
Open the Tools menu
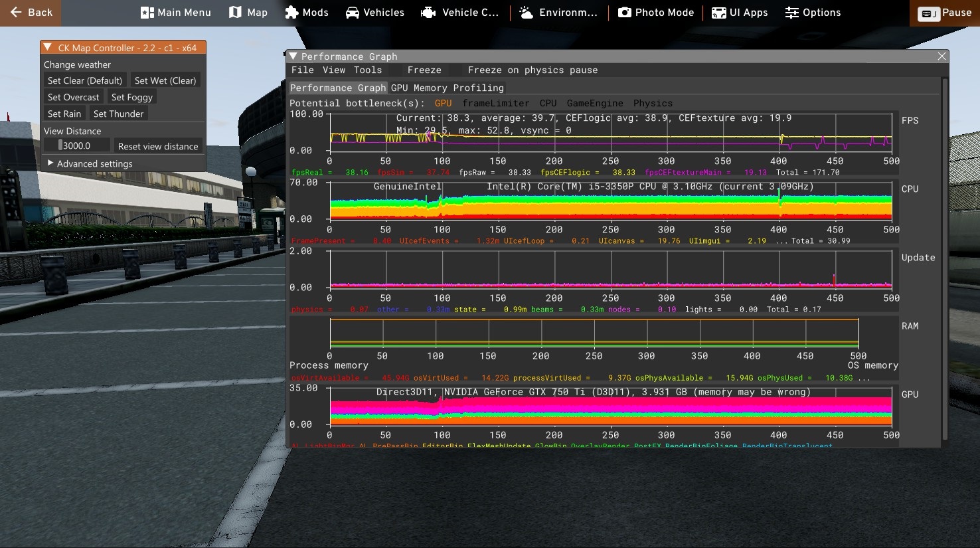368,70
